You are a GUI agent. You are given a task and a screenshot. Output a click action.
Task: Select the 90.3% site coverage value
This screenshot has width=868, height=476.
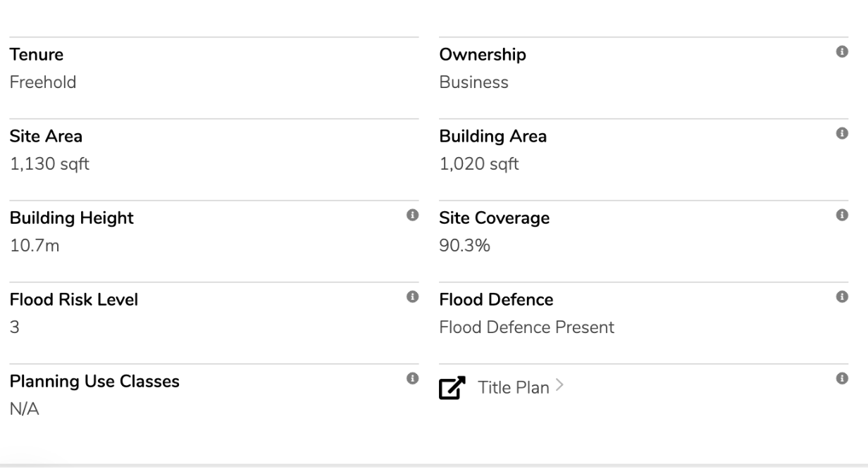[x=465, y=246]
